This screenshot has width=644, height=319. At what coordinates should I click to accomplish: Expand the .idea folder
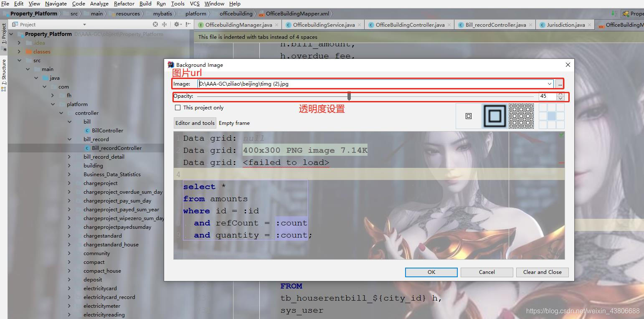pos(19,43)
